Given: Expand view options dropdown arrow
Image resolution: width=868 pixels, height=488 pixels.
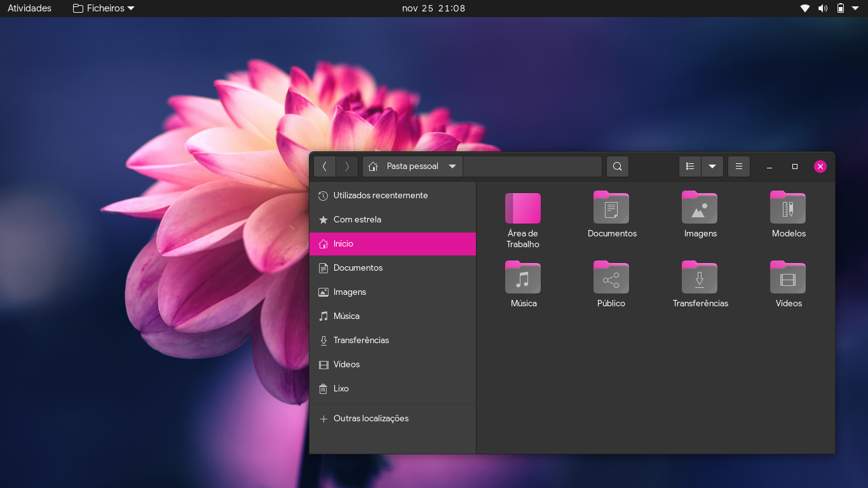Looking at the screenshot, I should (x=712, y=166).
